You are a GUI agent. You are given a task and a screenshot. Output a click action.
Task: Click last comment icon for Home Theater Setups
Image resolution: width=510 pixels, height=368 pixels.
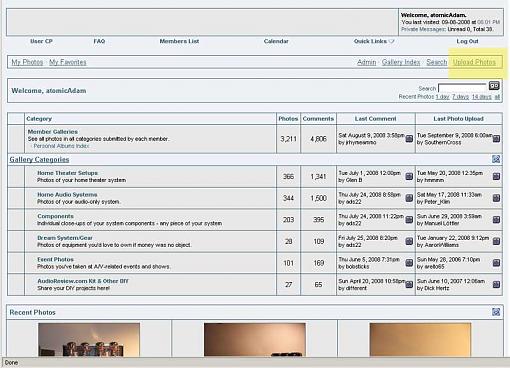click(409, 176)
